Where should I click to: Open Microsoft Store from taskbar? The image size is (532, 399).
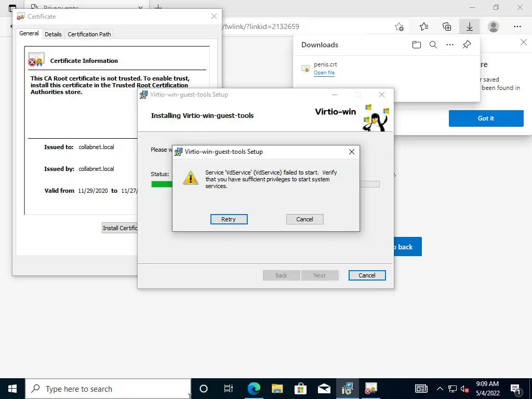click(x=301, y=389)
